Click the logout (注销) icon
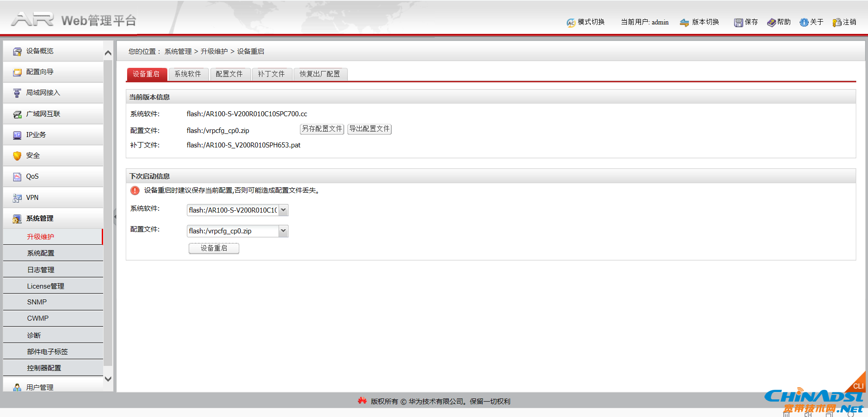Image resolution: width=868 pixels, height=417 pixels. 837,22
